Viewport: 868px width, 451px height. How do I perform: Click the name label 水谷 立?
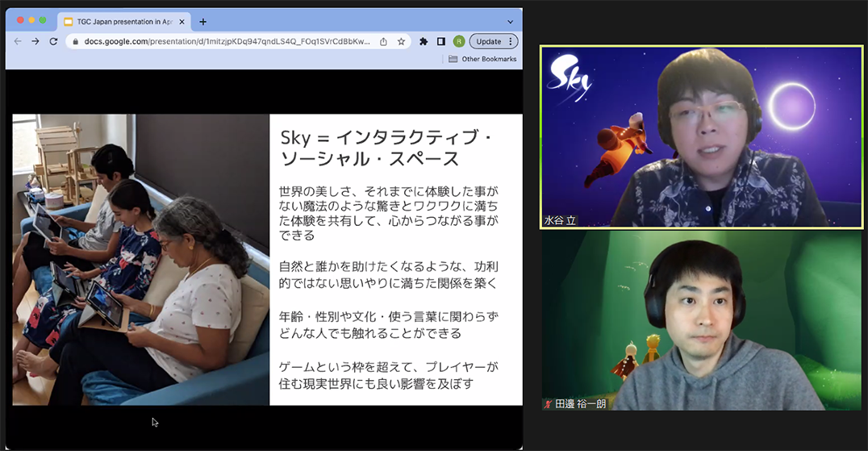pos(560,220)
